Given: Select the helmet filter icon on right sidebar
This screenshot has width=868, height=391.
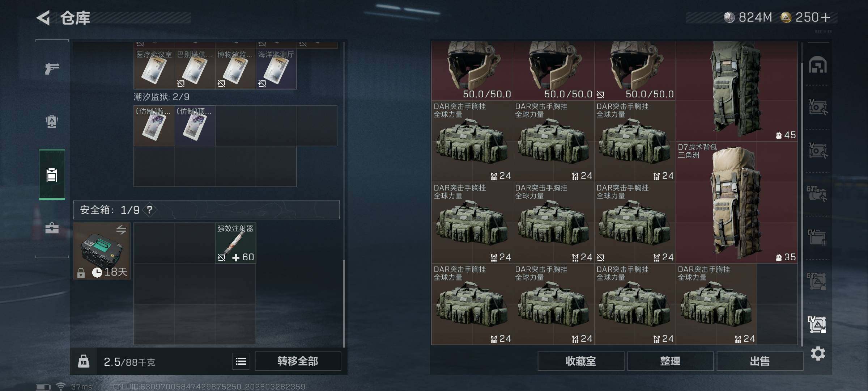Looking at the screenshot, I should pos(818,65).
